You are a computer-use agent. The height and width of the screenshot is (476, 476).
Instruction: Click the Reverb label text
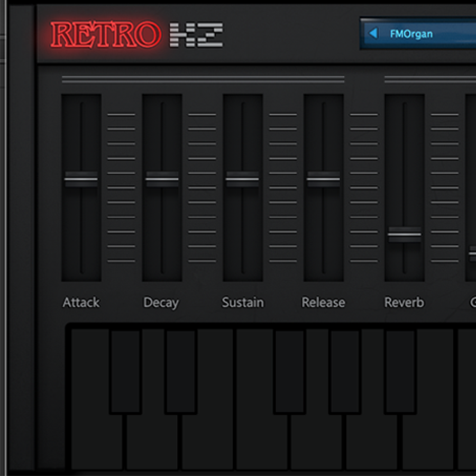[x=404, y=303]
